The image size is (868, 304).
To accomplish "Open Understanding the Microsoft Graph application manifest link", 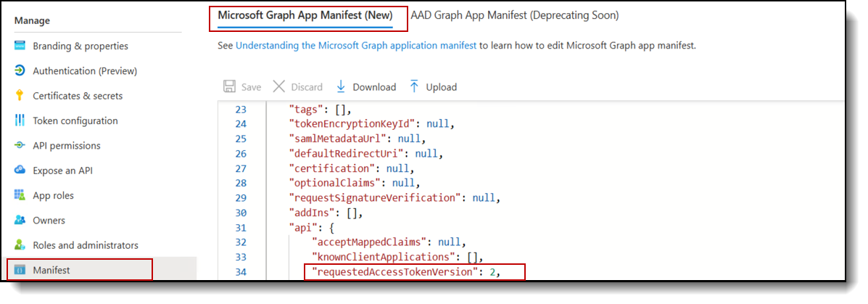I will [x=356, y=46].
